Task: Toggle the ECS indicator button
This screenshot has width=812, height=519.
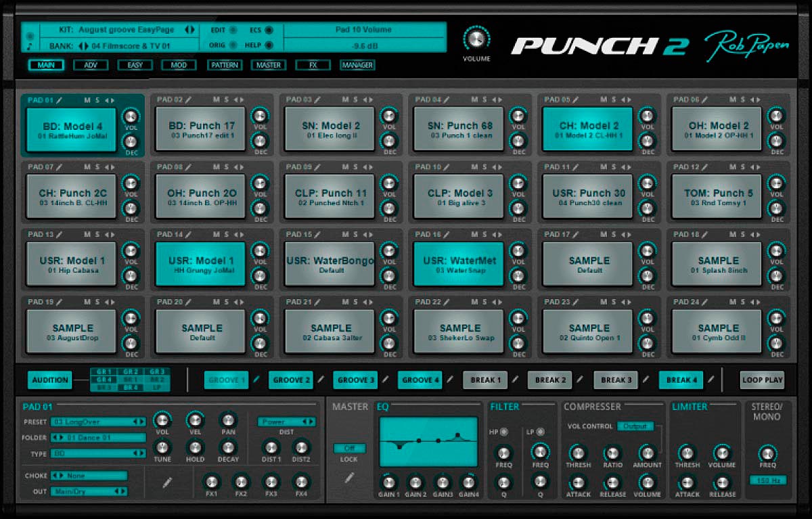Action: (x=269, y=30)
